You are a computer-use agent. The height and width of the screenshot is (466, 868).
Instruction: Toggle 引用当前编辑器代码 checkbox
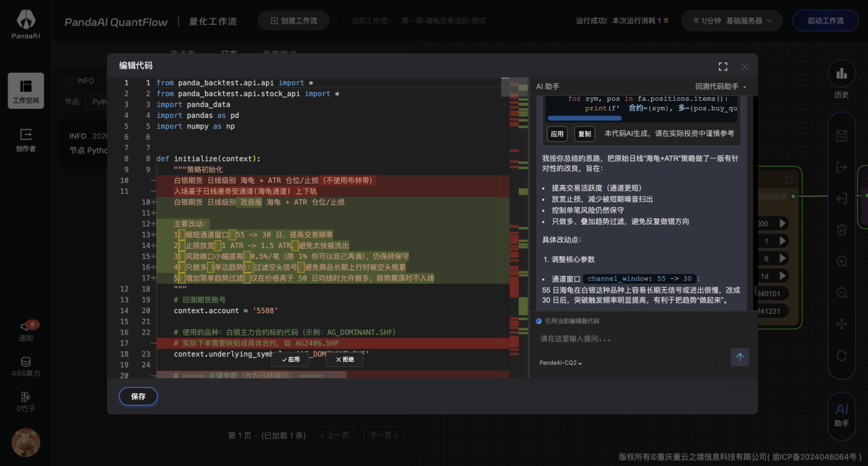(539, 321)
